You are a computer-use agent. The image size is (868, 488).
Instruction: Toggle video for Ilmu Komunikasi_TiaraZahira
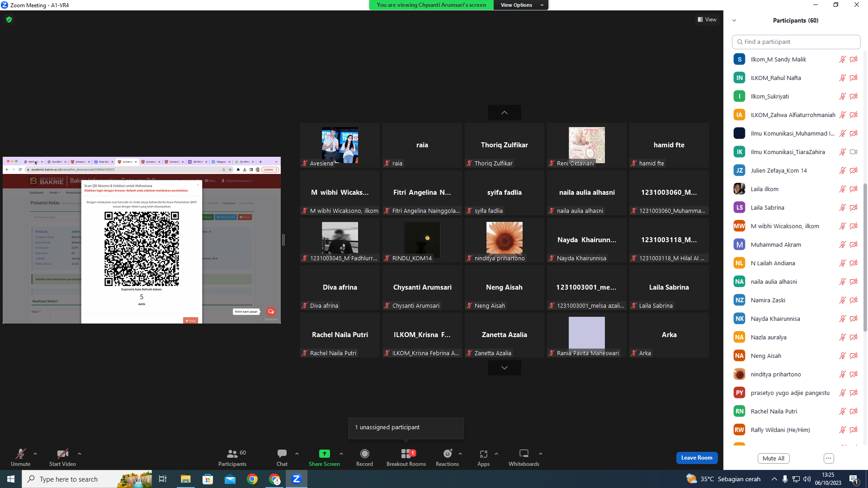(x=854, y=152)
